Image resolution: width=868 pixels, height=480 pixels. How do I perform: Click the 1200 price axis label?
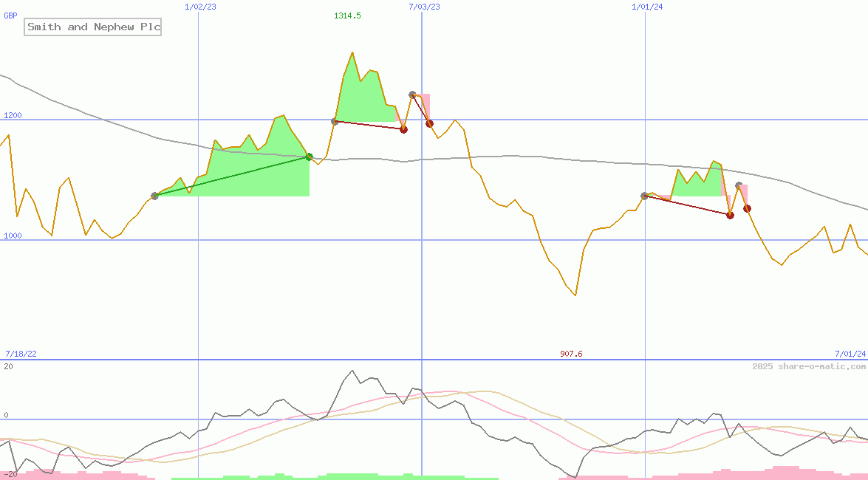(13, 115)
